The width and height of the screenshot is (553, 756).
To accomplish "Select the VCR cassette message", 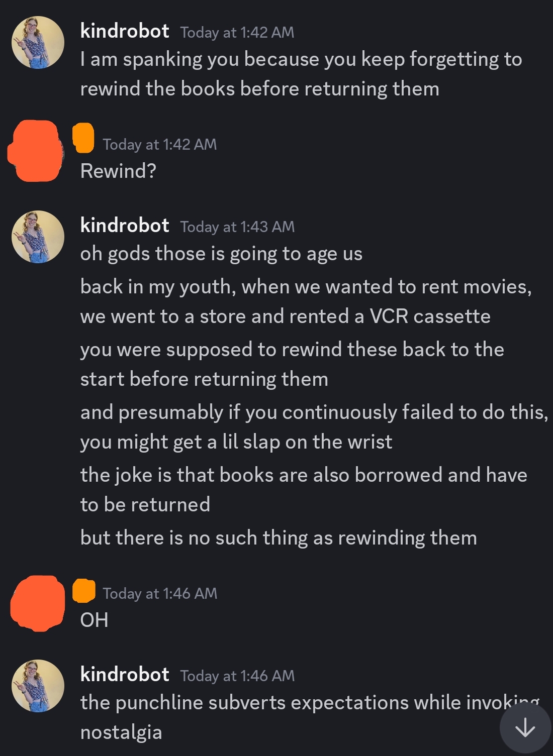I will click(306, 301).
